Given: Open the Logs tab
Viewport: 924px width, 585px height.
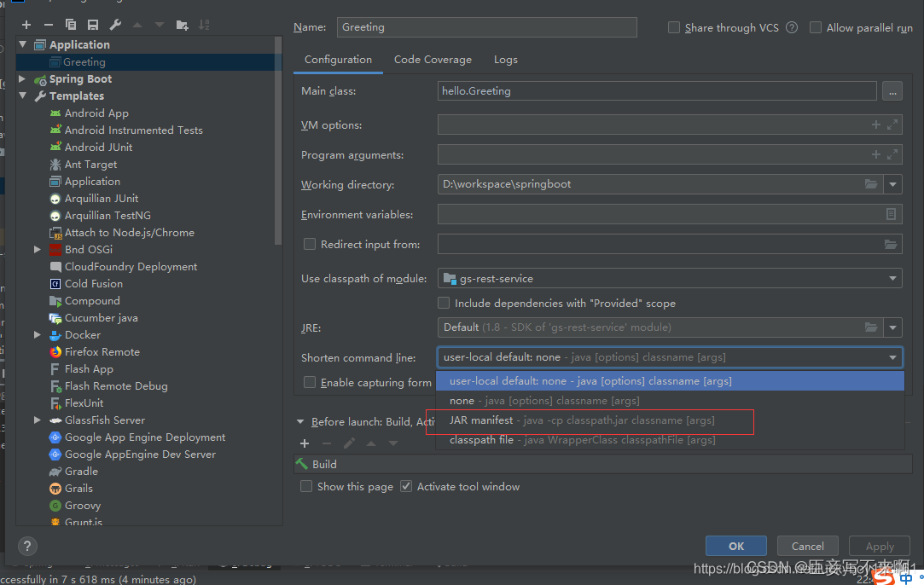Looking at the screenshot, I should [x=505, y=60].
